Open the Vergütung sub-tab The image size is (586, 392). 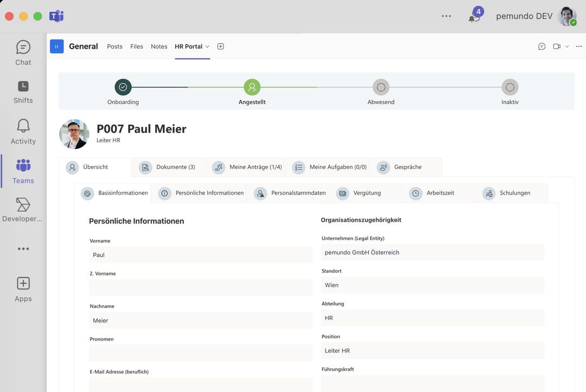(x=366, y=192)
